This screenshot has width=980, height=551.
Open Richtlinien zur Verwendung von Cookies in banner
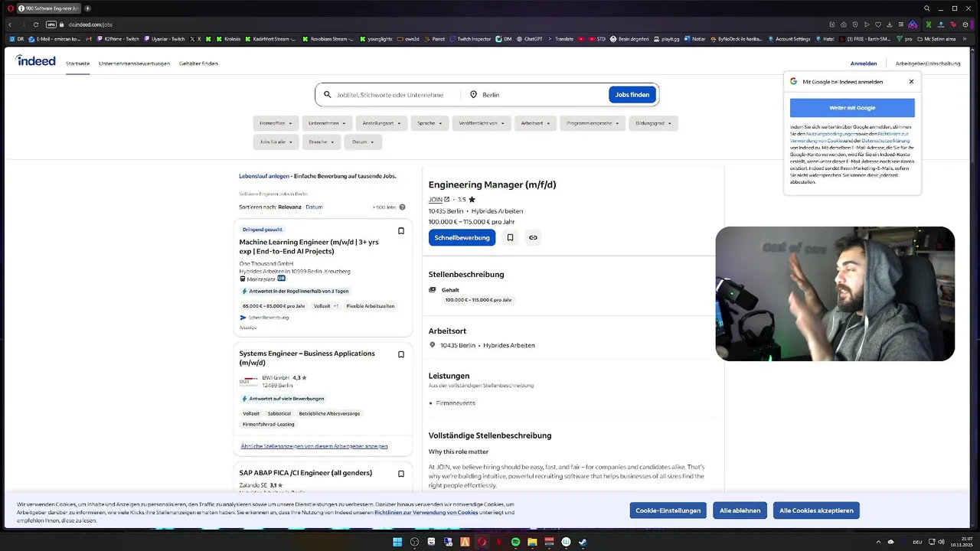point(426,513)
